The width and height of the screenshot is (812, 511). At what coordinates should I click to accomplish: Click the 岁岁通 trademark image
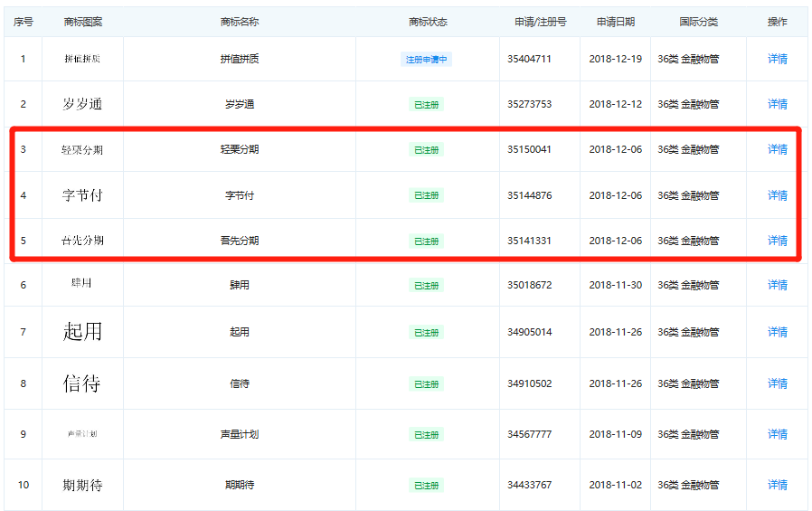point(82,104)
